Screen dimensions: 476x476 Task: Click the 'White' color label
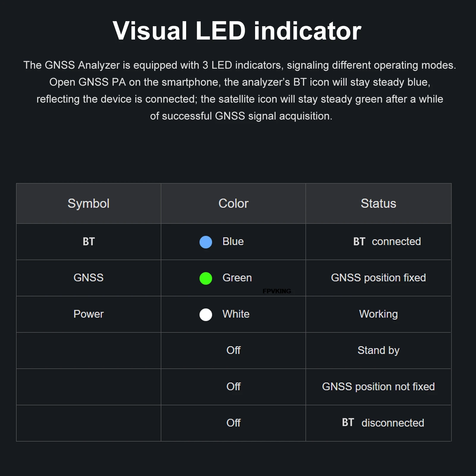coord(236,314)
